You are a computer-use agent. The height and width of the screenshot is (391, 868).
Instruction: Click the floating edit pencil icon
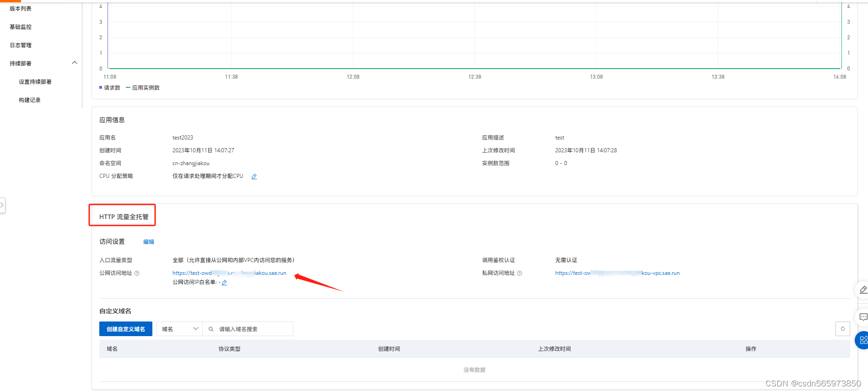tap(863, 290)
